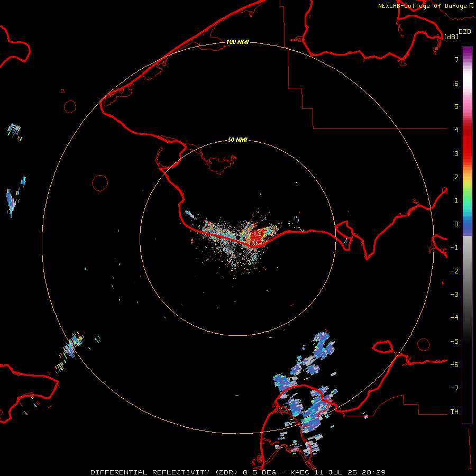The image size is (476, 476).
Task: Click the color scale value -2
Action: (454, 271)
